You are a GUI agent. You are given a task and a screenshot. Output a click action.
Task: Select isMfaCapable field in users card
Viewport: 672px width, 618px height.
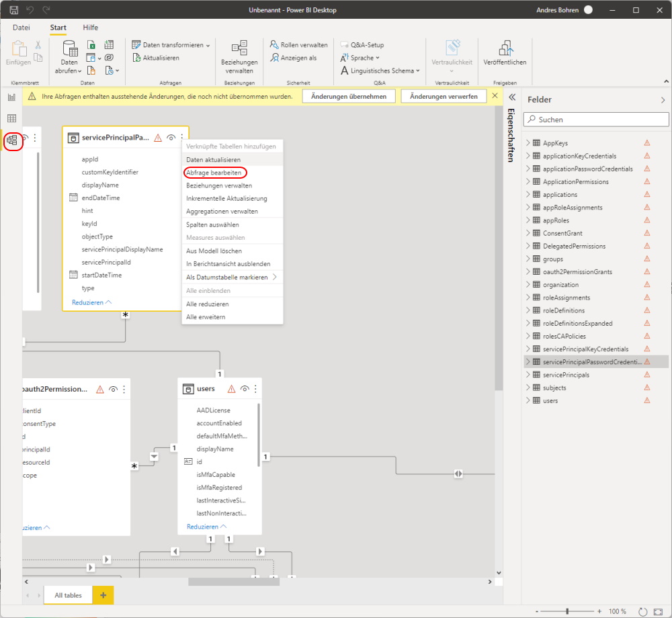pos(216,474)
